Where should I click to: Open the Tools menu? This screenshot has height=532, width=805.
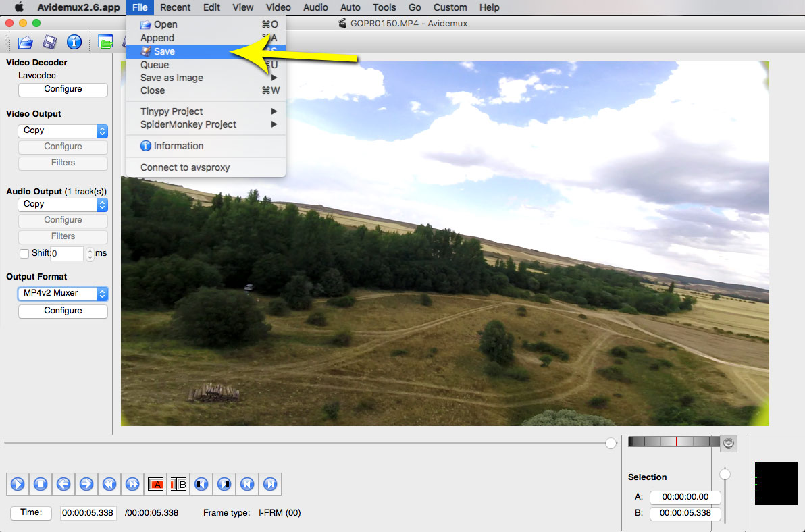[x=384, y=7]
